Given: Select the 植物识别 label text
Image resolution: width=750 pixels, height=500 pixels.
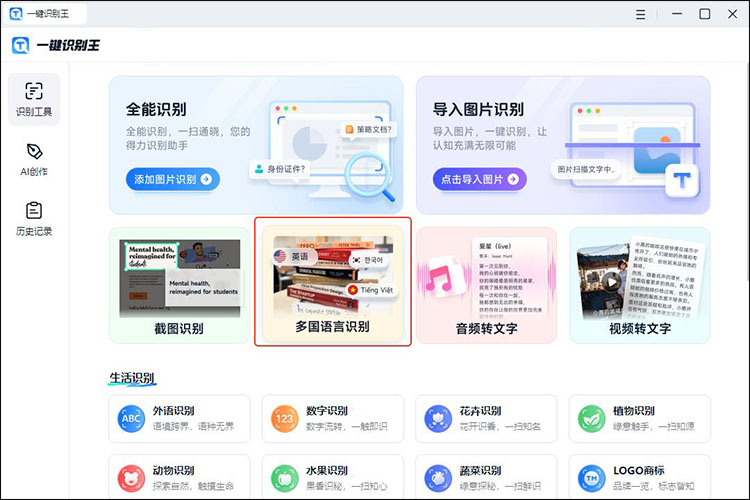Looking at the screenshot, I should (x=634, y=411).
